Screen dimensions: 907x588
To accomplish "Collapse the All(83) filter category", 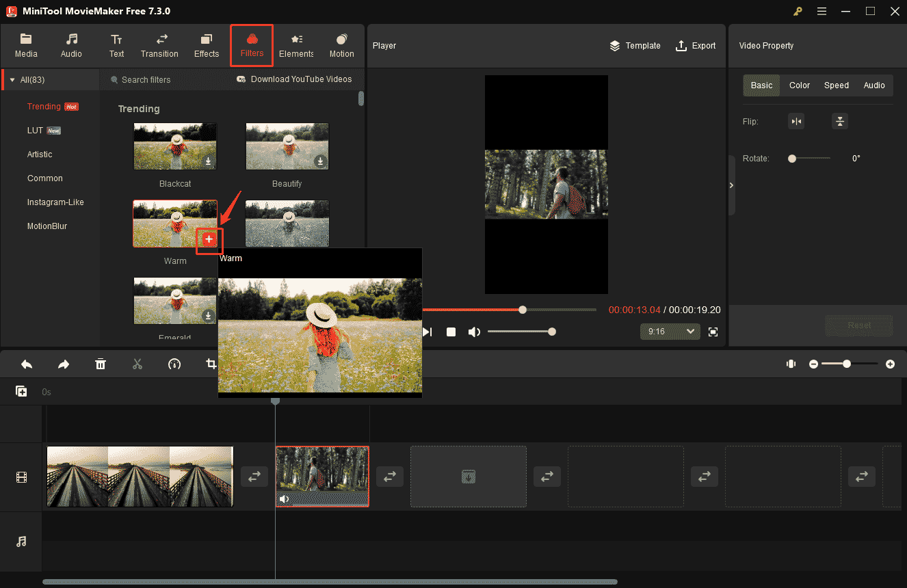I will point(12,80).
